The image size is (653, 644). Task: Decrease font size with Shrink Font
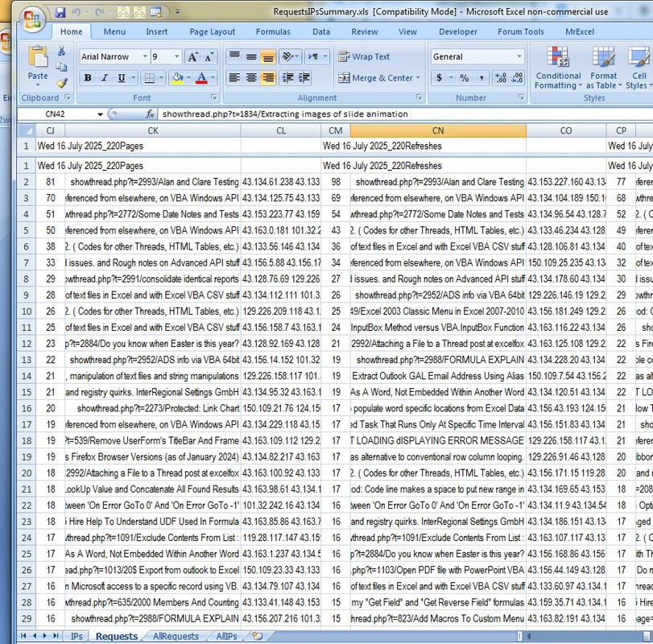[209, 56]
